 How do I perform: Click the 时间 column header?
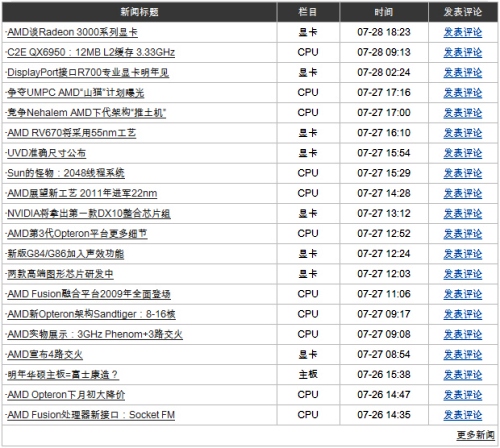[384, 12]
